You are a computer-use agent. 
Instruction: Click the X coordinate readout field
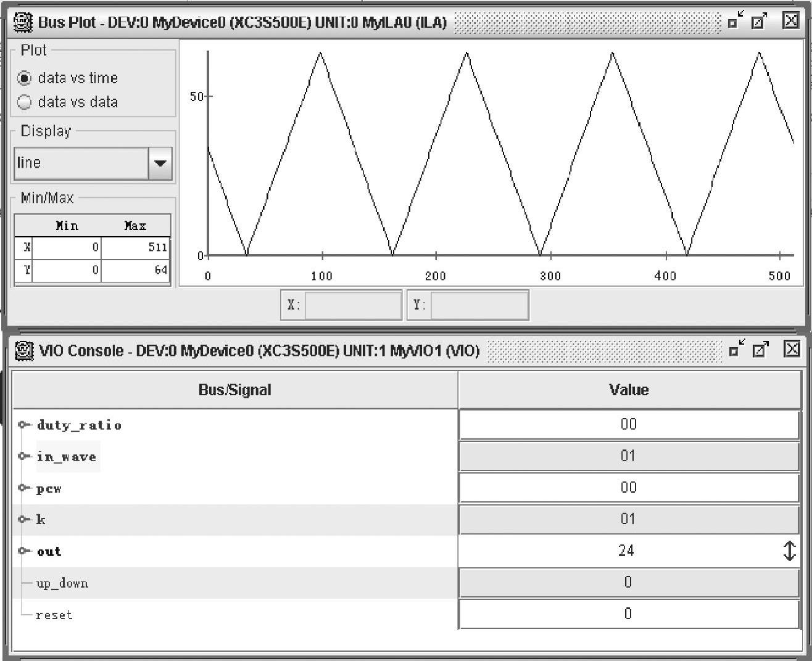pyautogui.click(x=353, y=305)
